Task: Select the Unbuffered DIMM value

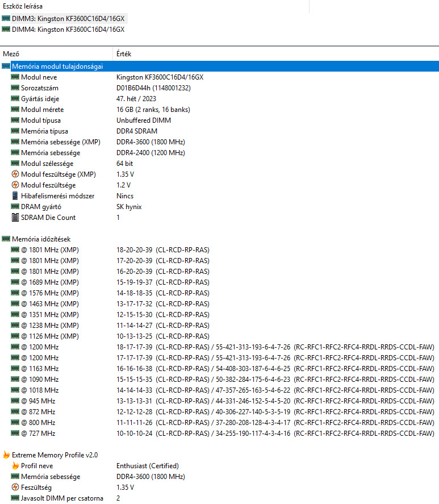Action: pos(144,120)
